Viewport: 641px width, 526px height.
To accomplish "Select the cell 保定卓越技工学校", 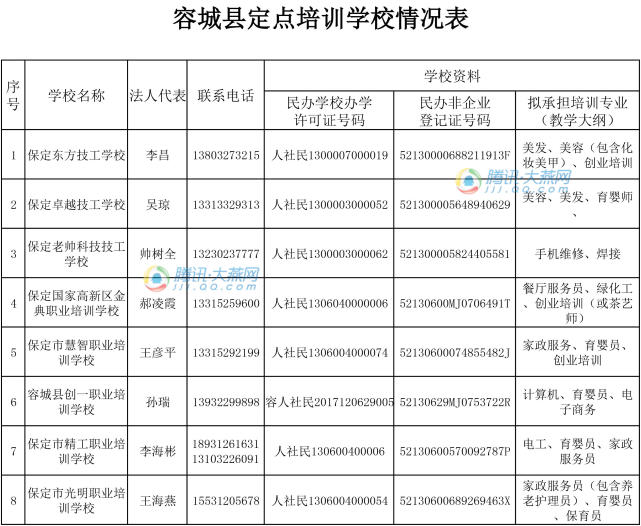I will coord(76,205).
